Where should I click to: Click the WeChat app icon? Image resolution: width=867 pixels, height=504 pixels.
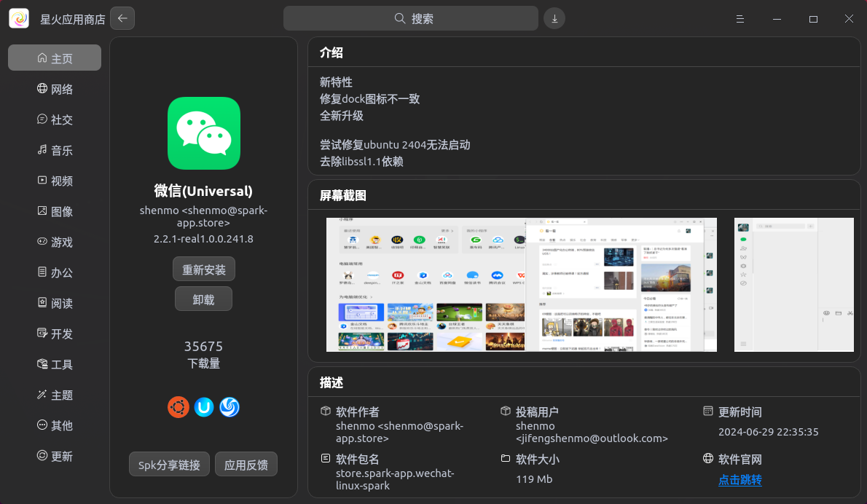click(x=204, y=133)
